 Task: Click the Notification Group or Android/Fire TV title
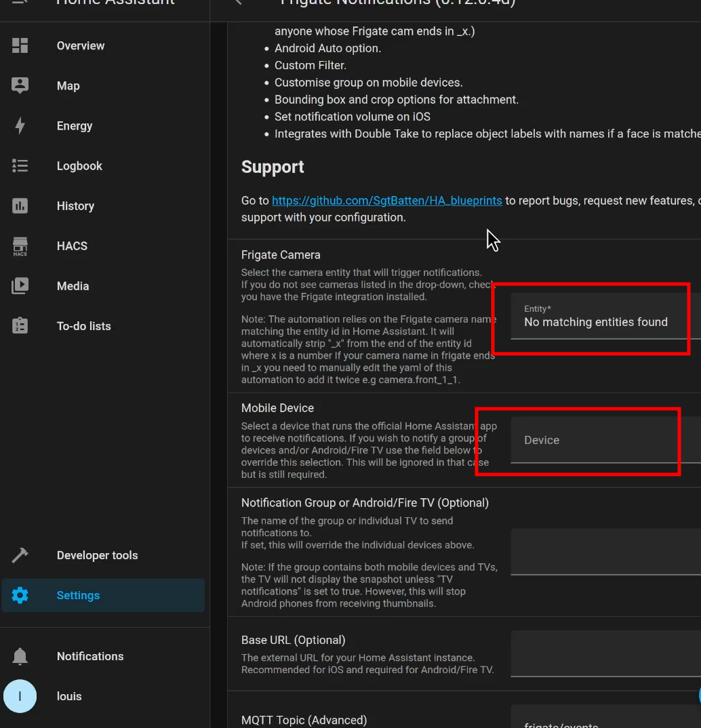point(365,503)
